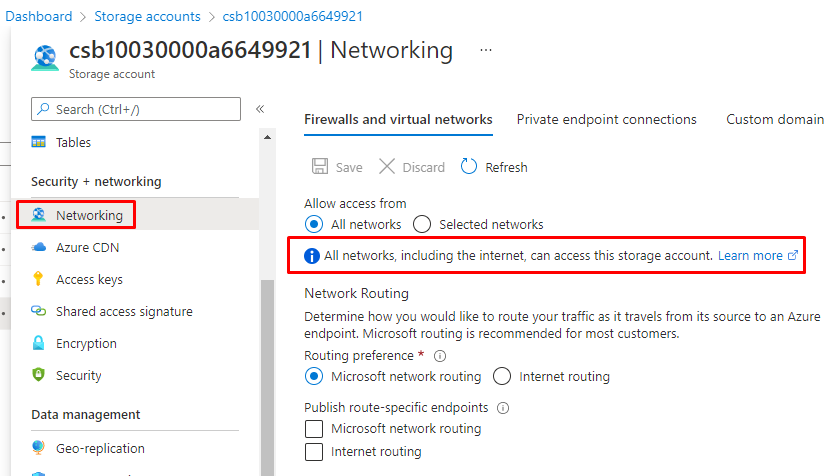Open the Learn more link
The width and height of the screenshot is (836, 476).
pyautogui.click(x=750, y=255)
